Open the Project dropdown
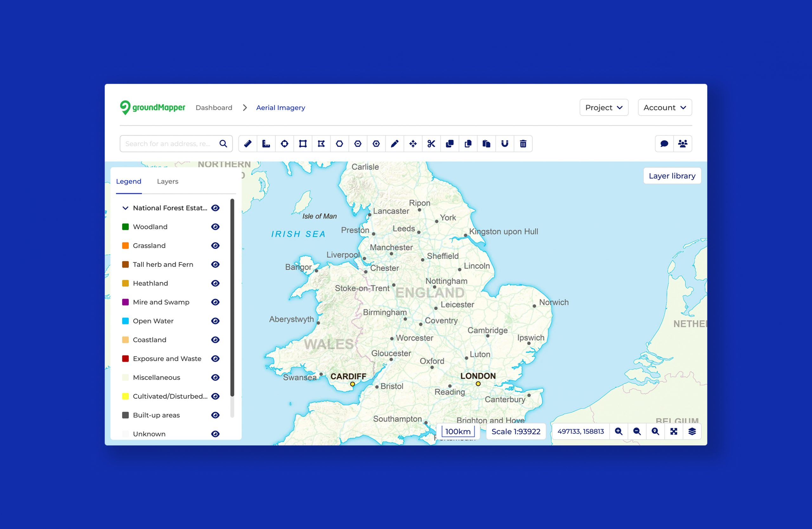 tap(604, 108)
